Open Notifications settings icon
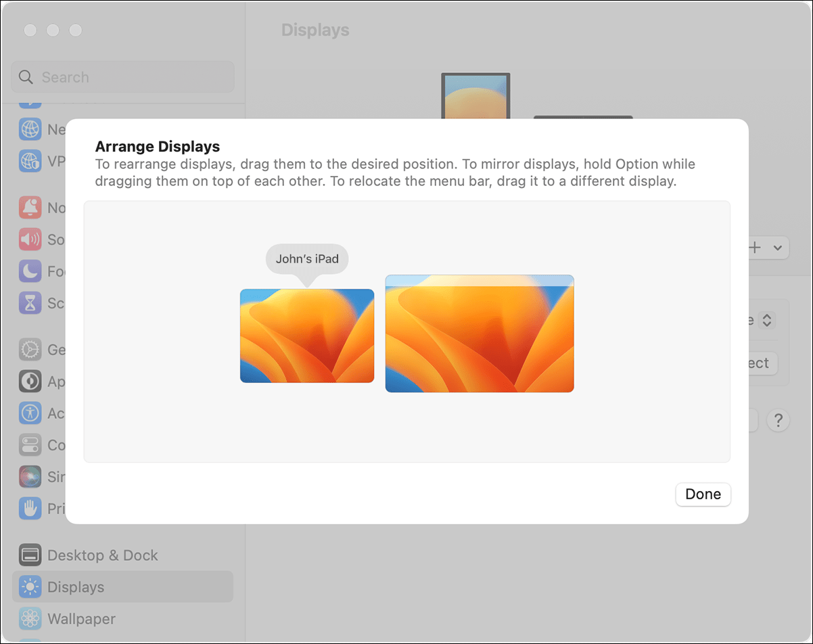Viewport: 813px width, 644px height. (30, 208)
